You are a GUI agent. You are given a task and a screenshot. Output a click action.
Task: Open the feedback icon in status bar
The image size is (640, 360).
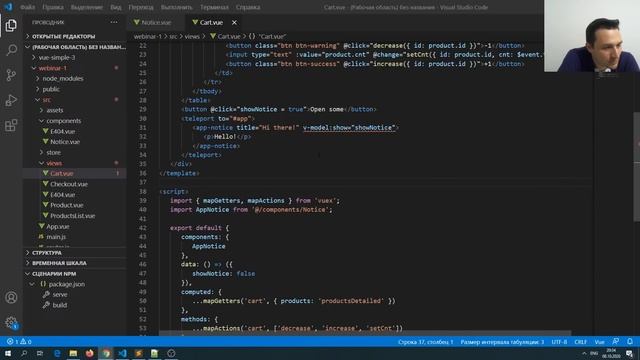point(616,342)
